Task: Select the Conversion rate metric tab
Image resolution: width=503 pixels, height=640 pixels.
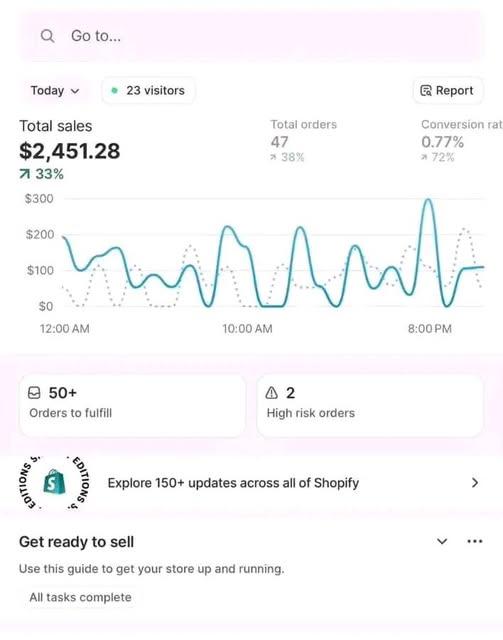Action: [x=462, y=141]
